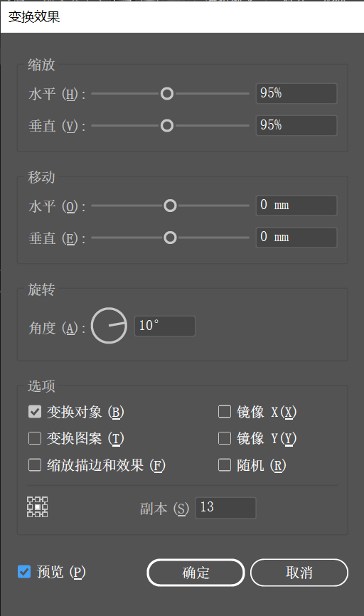Image resolution: width=364 pixels, height=616 pixels.
Task: Click the rotation angle dial
Action: click(109, 326)
